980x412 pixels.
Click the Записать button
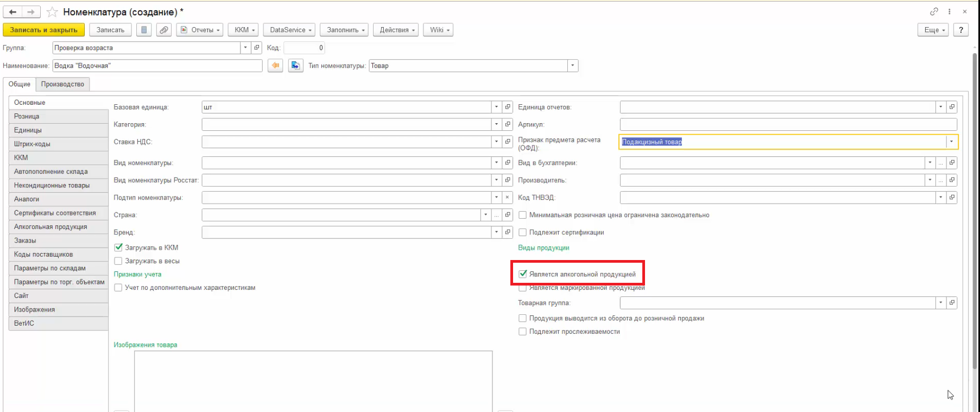point(110,30)
